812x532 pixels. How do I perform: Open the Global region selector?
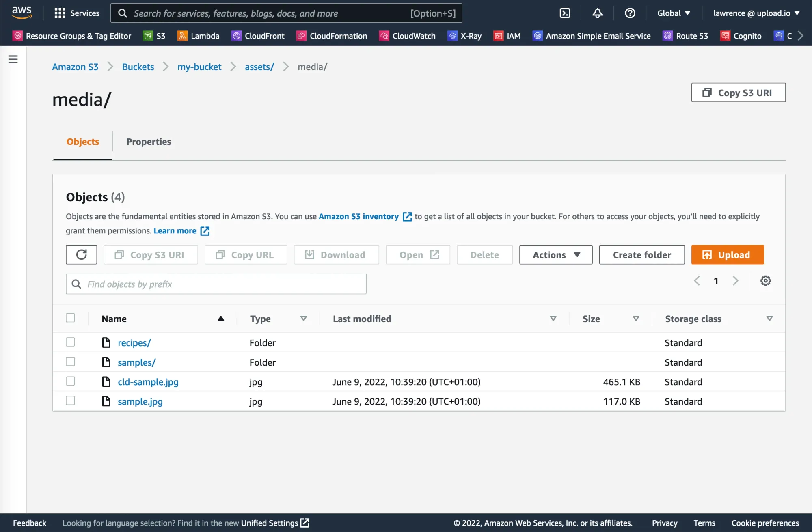pos(674,13)
